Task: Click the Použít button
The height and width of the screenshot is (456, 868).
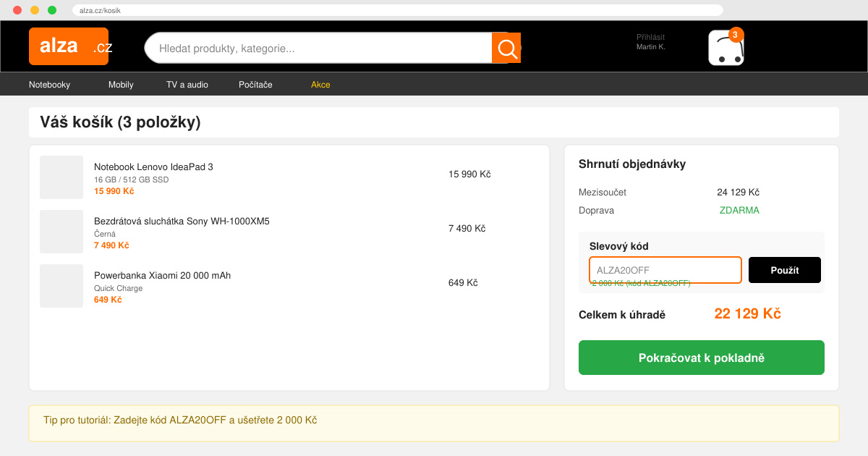Action: tap(785, 270)
